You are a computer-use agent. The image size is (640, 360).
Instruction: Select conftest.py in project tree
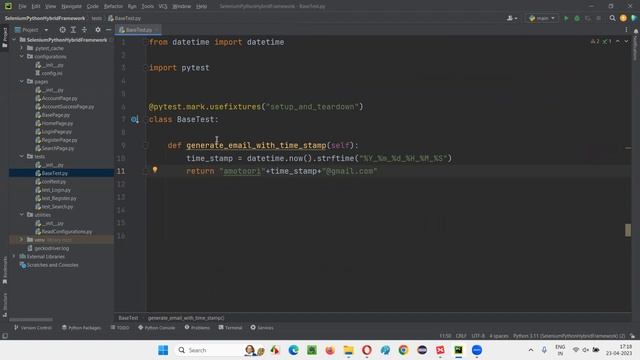(x=51, y=182)
